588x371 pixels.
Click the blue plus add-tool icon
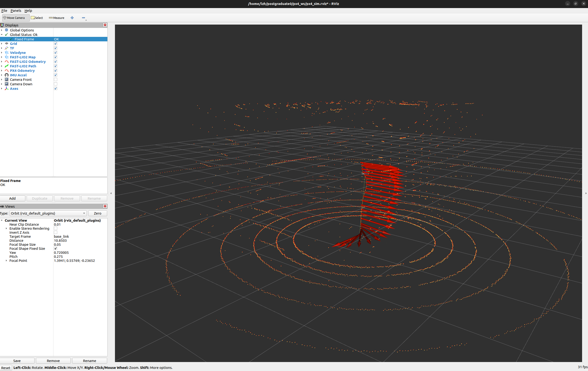(x=72, y=18)
